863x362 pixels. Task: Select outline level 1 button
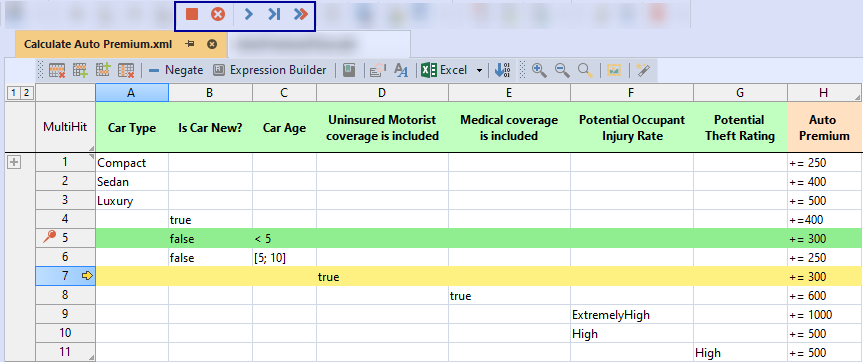12,94
